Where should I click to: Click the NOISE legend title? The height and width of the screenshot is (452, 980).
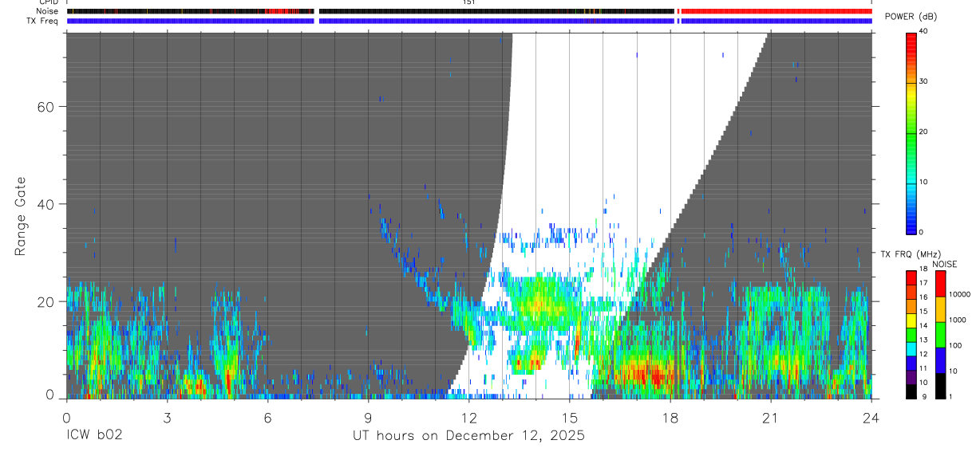tap(945, 264)
